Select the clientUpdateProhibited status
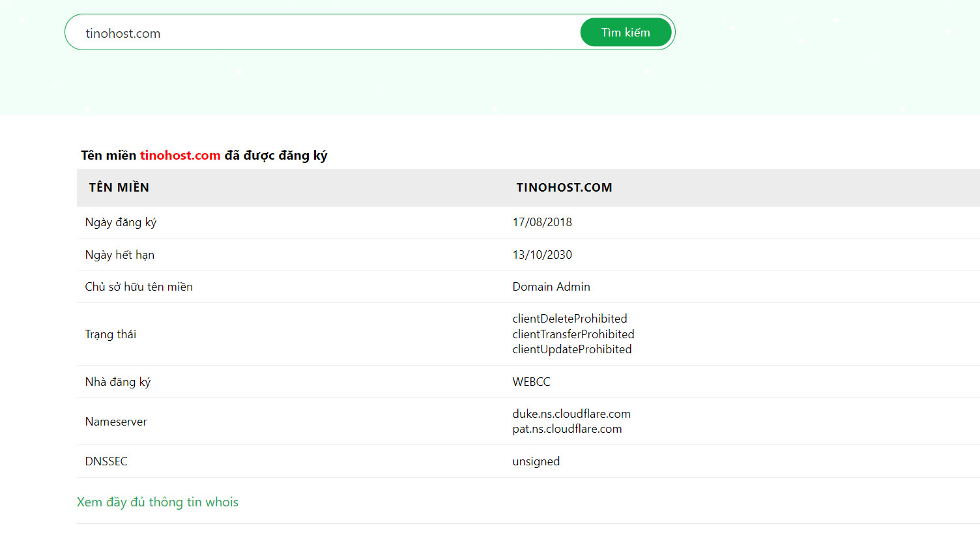The image size is (980, 552). pos(572,349)
